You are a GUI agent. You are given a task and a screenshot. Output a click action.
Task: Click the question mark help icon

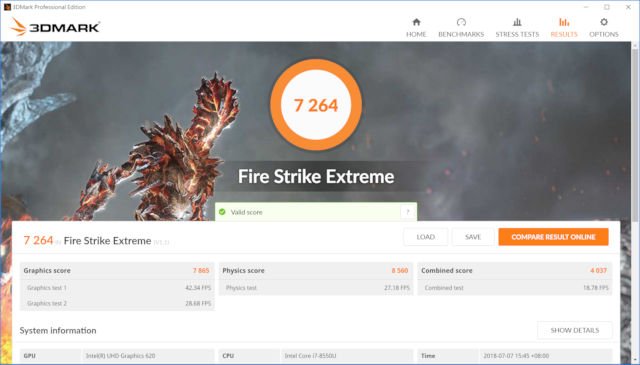(407, 212)
